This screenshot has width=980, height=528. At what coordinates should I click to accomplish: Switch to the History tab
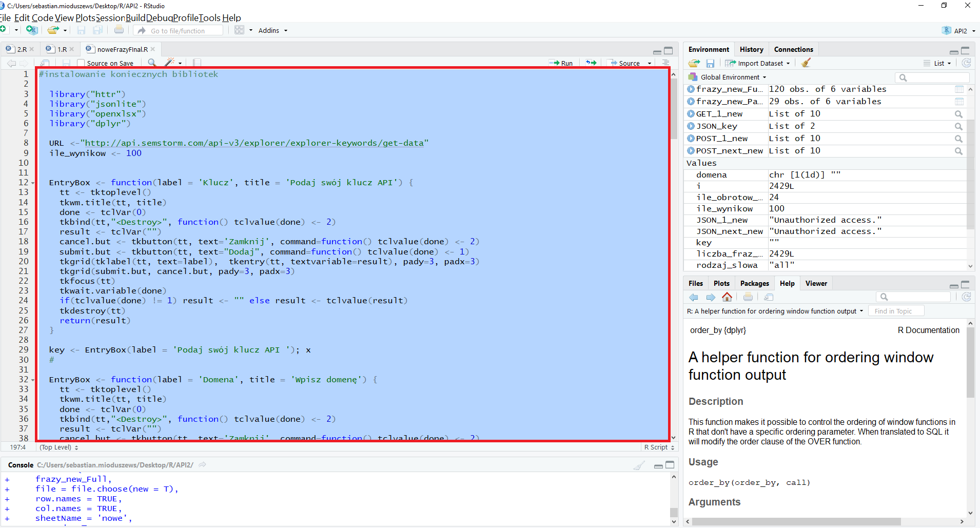(x=751, y=49)
